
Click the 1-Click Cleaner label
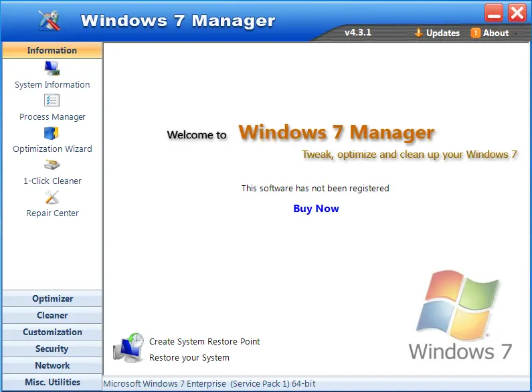point(52,181)
